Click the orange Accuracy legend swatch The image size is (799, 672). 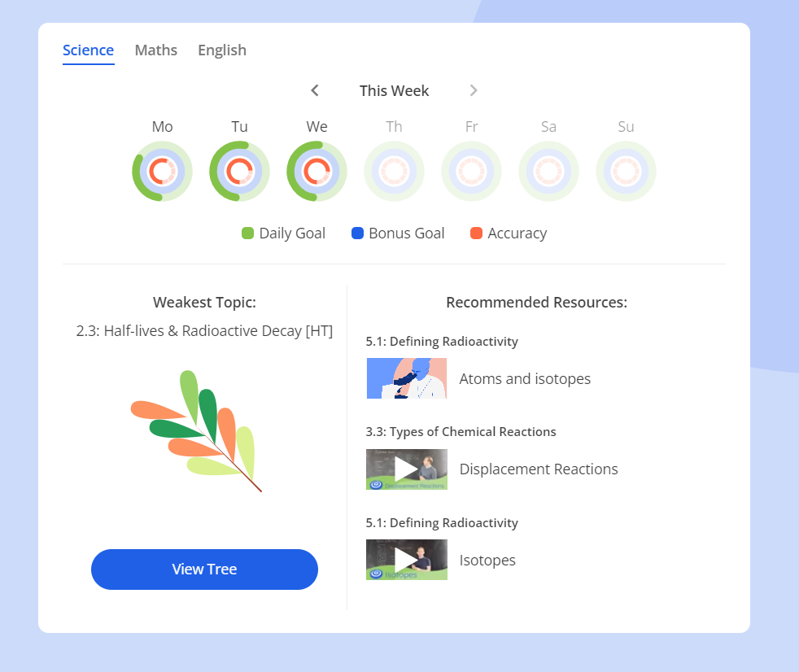click(477, 233)
